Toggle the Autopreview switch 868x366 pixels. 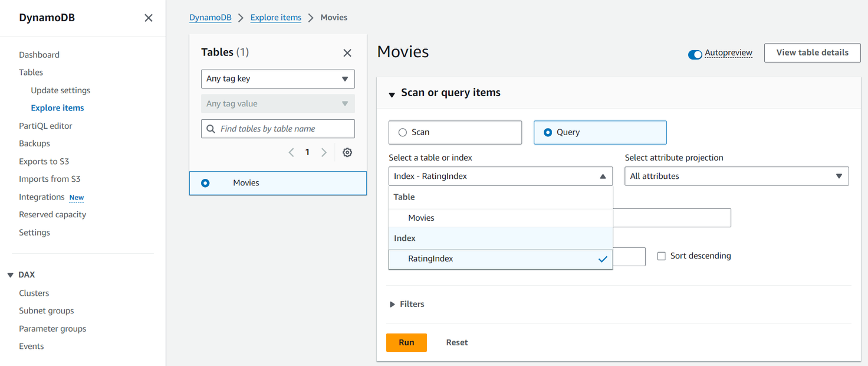coord(695,55)
